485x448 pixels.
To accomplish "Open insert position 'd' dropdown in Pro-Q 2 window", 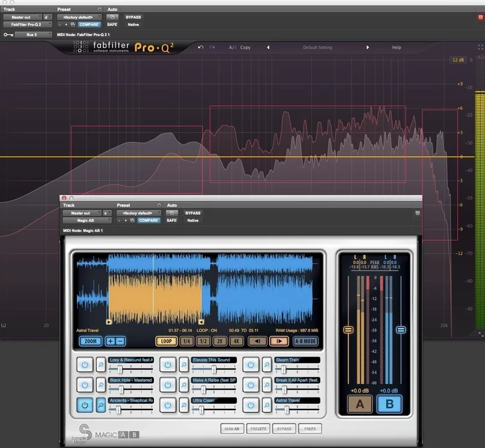I will tap(47, 17).
